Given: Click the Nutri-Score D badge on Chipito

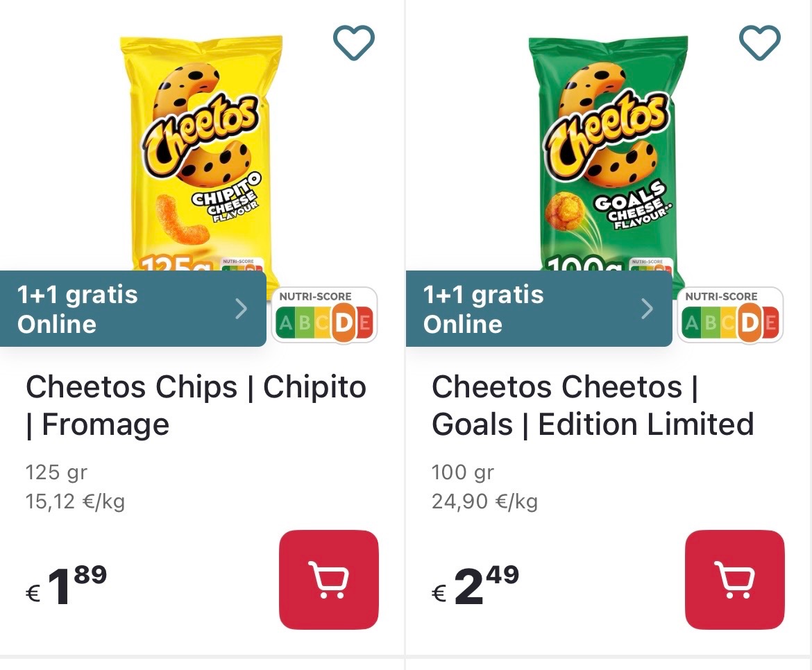Looking at the screenshot, I should [324, 316].
